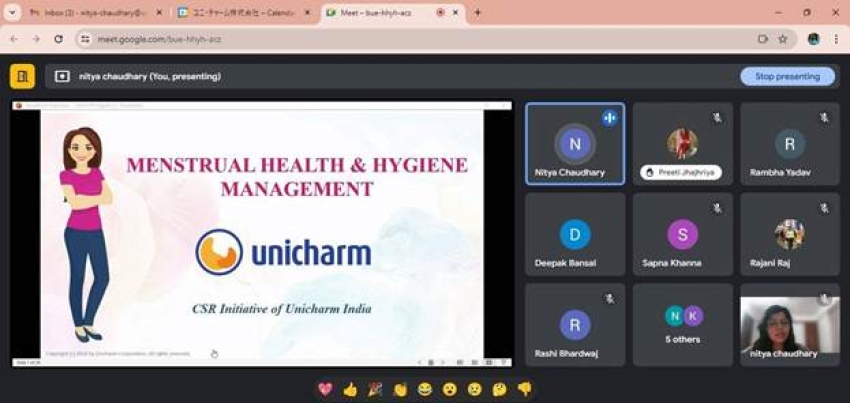Send the sad face reaction
This screenshot has width=850, height=403.
474,389
